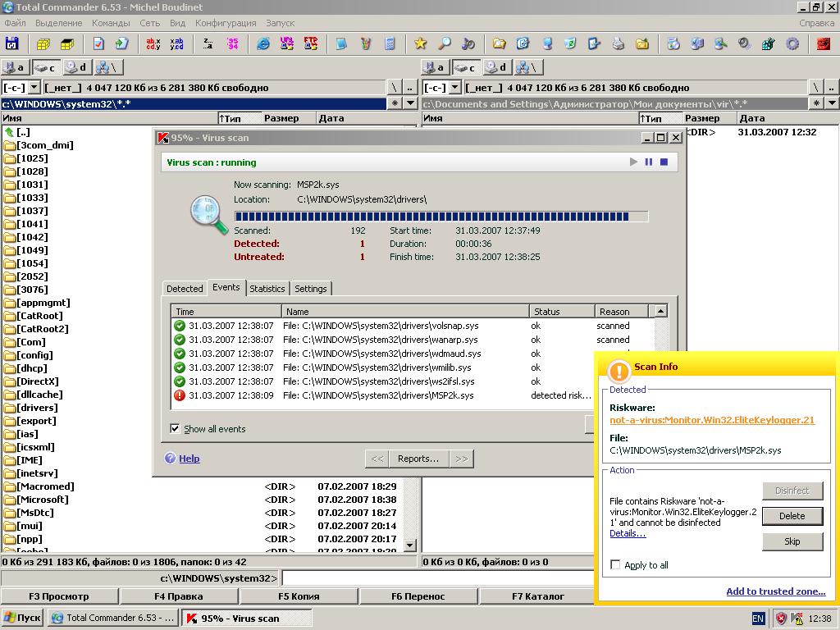Click the Delete button in Scan Info
This screenshot has width=840, height=630.
pyautogui.click(x=792, y=516)
